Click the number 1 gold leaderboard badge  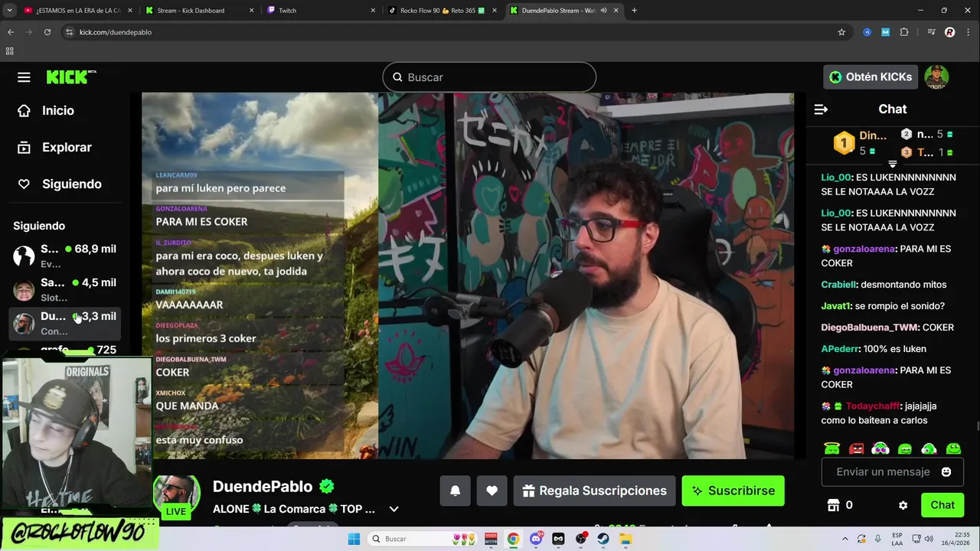[x=844, y=142]
